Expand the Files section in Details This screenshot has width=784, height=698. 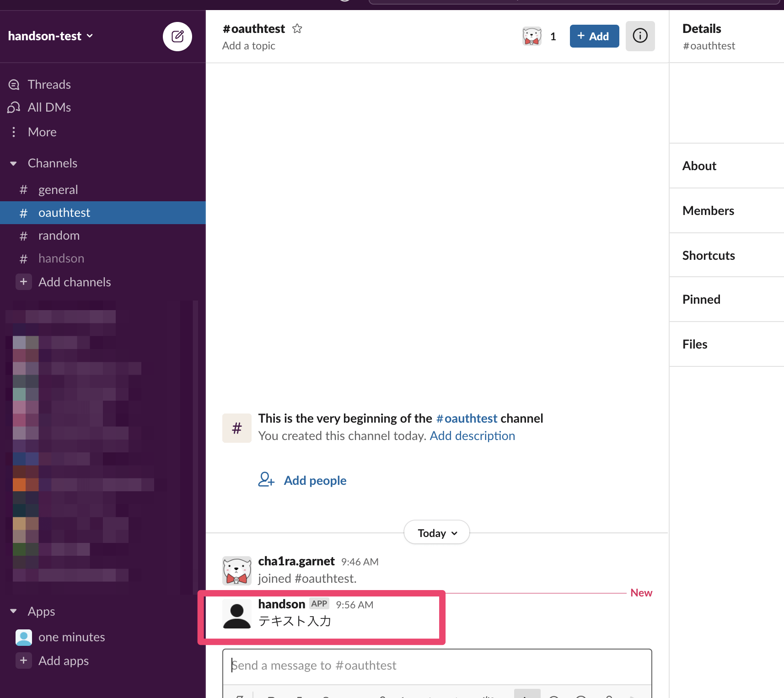pyautogui.click(x=726, y=344)
